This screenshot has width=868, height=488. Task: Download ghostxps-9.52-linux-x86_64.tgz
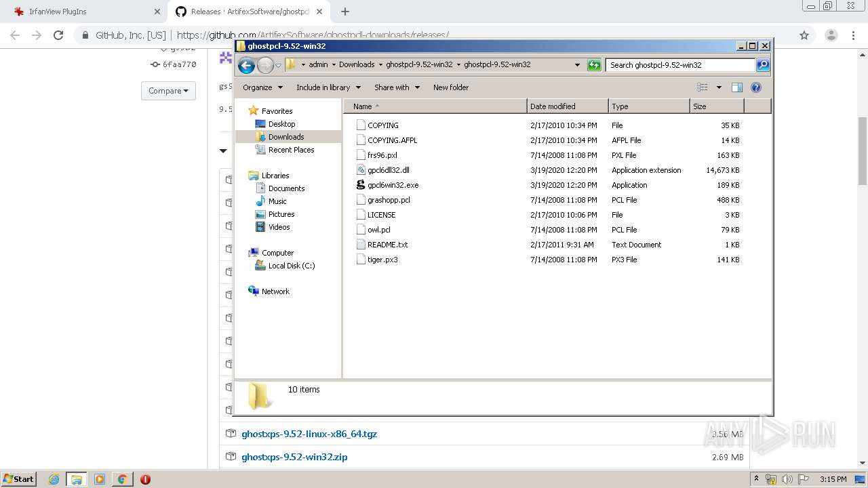(x=309, y=434)
